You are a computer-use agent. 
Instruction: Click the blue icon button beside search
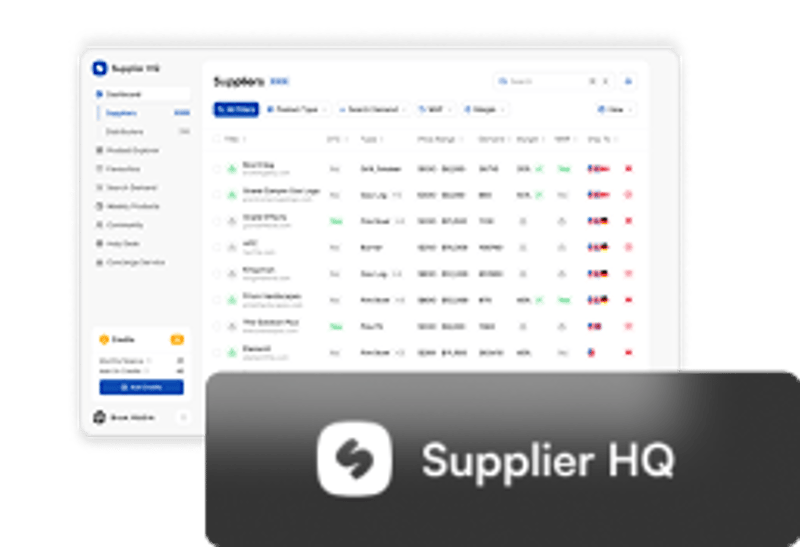(x=629, y=81)
